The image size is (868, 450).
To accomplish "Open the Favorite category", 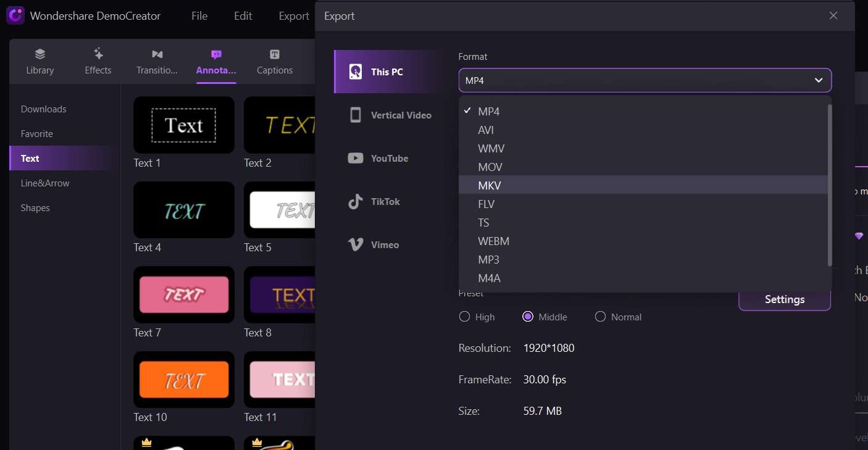I will [37, 134].
